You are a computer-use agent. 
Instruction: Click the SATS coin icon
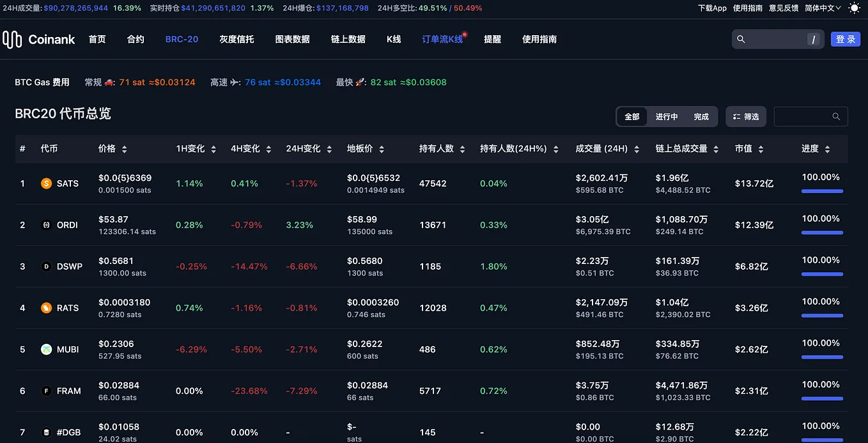point(46,183)
